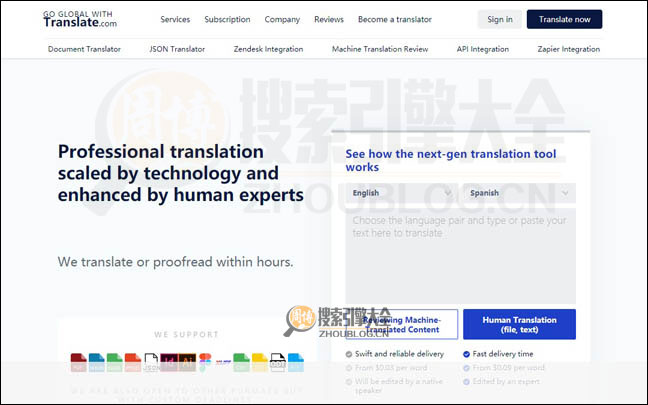Open the Spanish target language dropdown
Viewport: 648px width, 405px height.
click(519, 193)
